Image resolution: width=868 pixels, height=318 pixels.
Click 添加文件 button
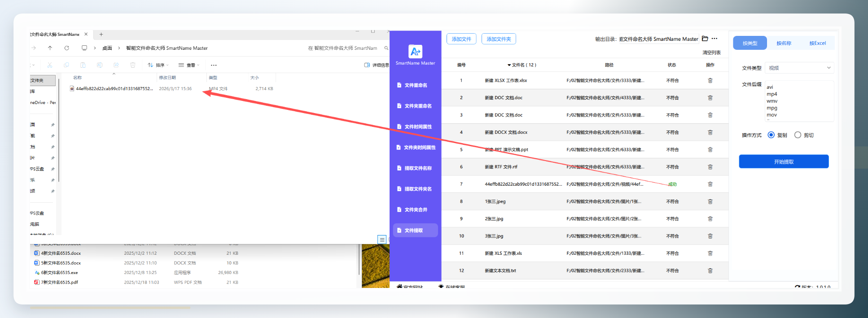461,39
